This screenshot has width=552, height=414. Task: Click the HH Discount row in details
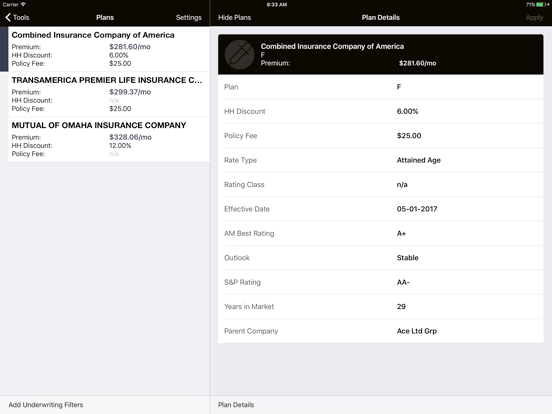point(381,111)
